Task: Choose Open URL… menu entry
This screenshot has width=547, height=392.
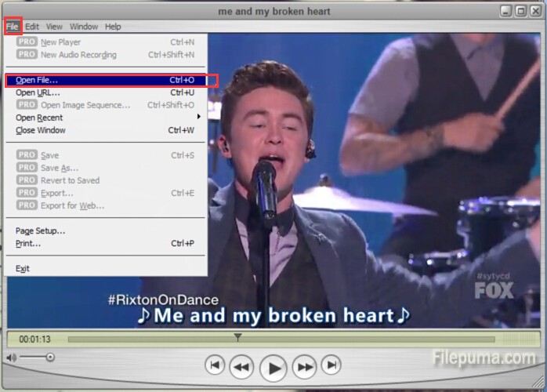Action: click(38, 93)
